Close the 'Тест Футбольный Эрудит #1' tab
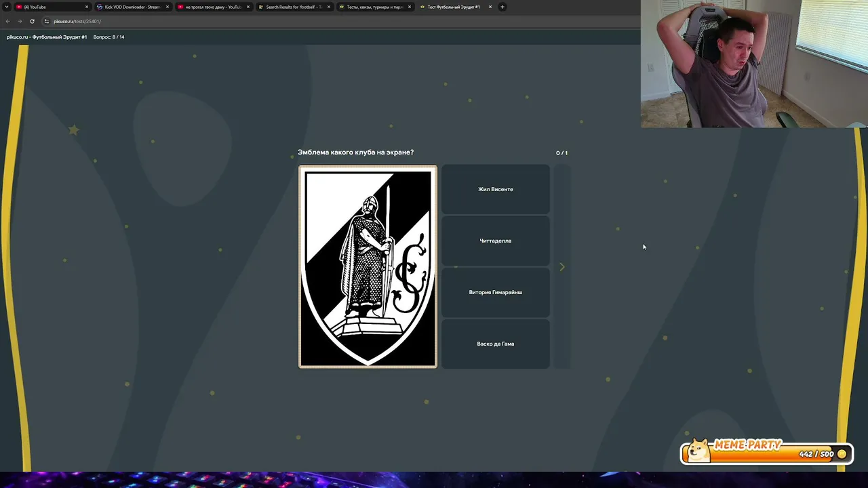The height and width of the screenshot is (488, 868). pos(490,7)
